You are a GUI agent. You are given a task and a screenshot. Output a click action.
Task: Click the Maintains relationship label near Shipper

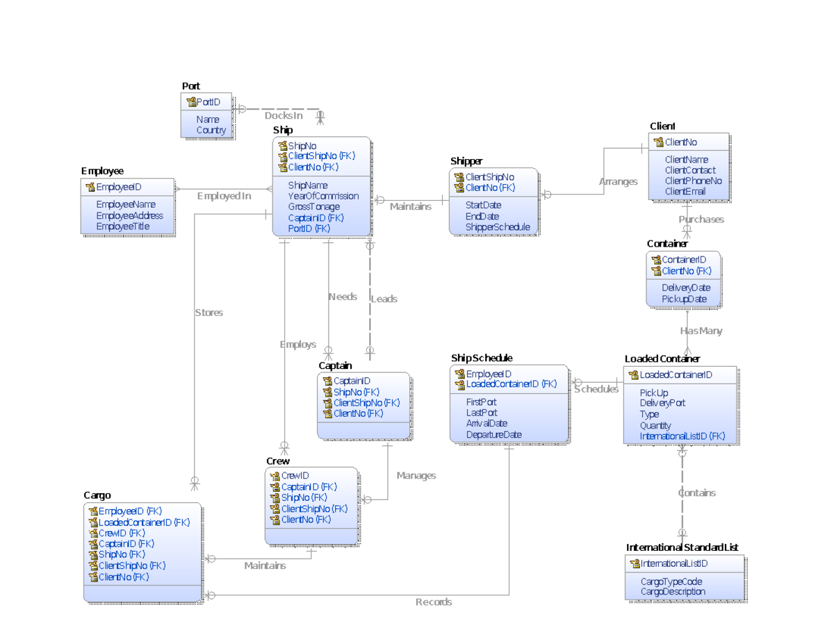[411, 206]
